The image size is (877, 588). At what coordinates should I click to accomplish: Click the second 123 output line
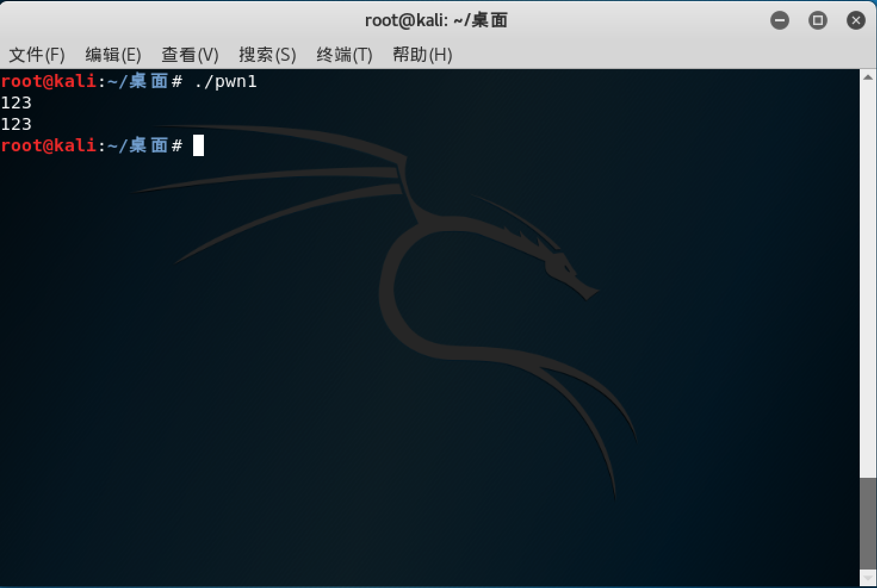(16, 124)
